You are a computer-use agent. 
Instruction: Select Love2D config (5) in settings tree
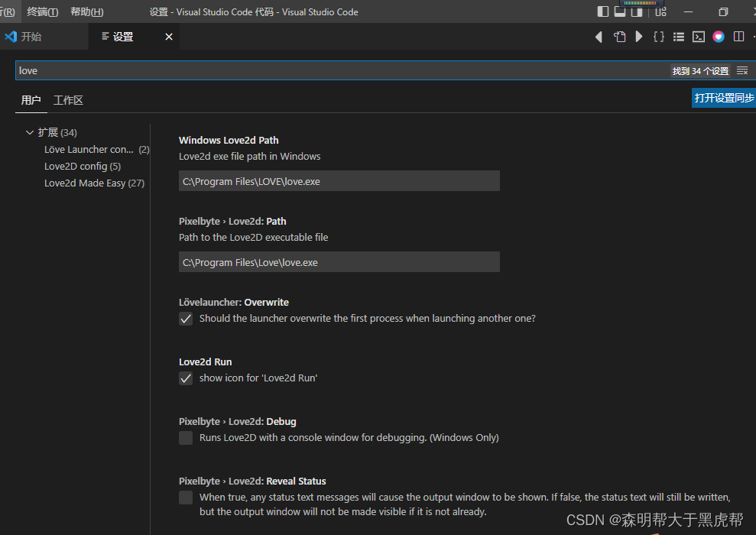click(83, 167)
